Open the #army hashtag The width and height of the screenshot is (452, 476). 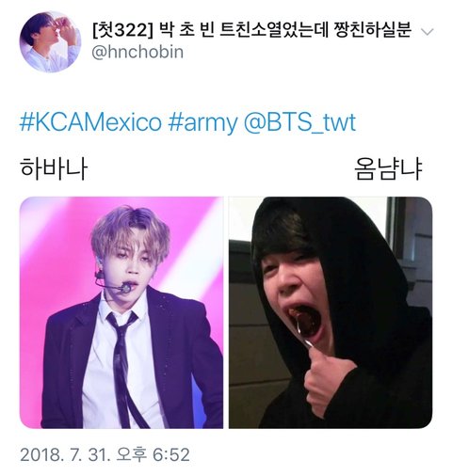coord(202,123)
